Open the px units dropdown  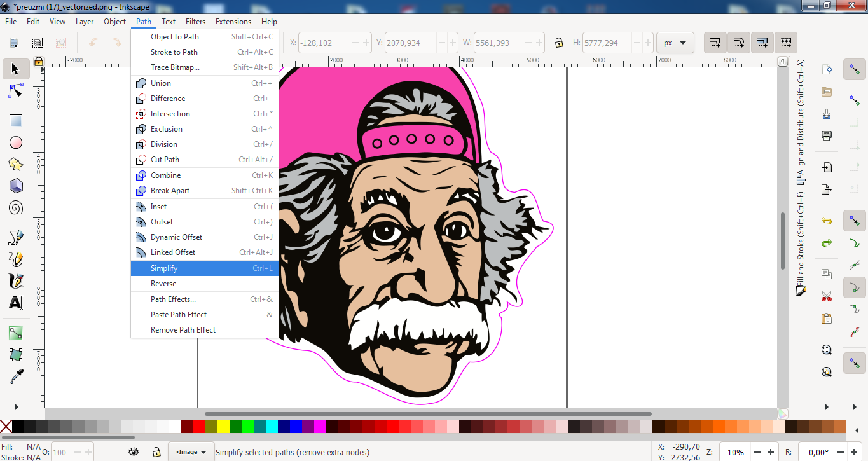[x=675, y=43]
